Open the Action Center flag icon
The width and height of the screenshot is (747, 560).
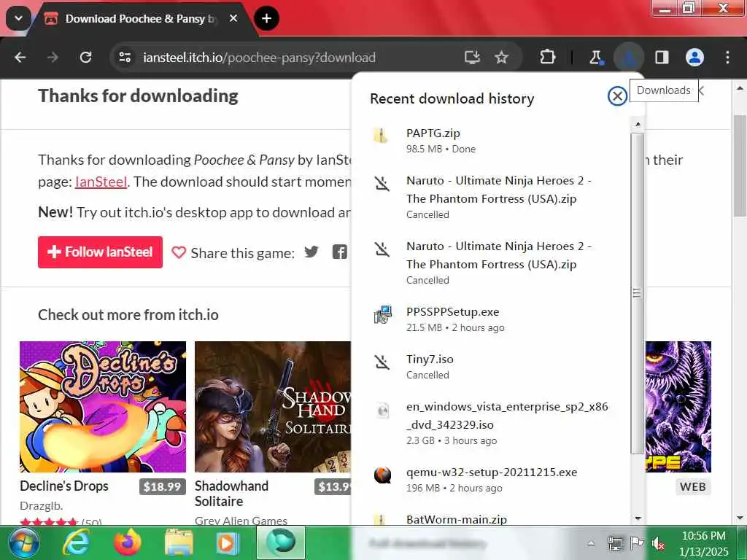click(x=636, y=542)
